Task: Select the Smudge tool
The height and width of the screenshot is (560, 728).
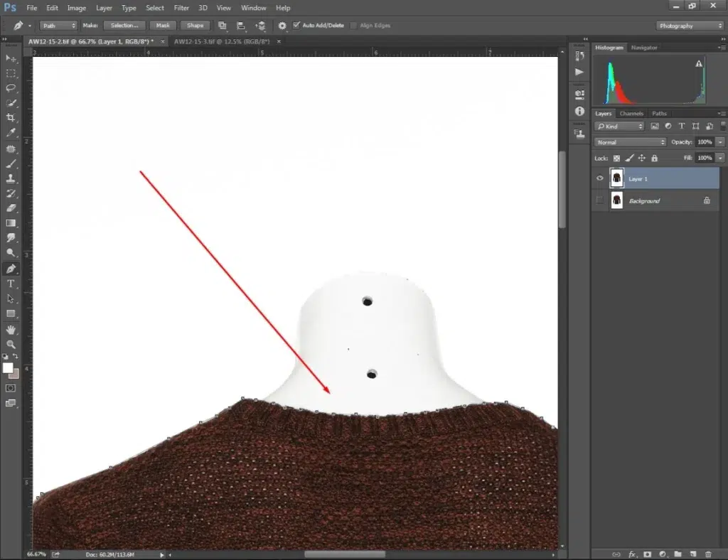Action: (11, 238)
